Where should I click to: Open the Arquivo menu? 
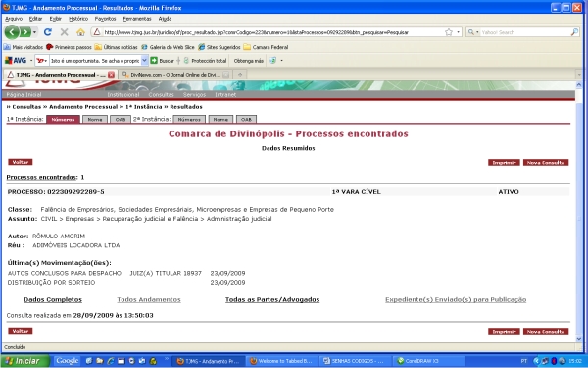coord(14,19)
